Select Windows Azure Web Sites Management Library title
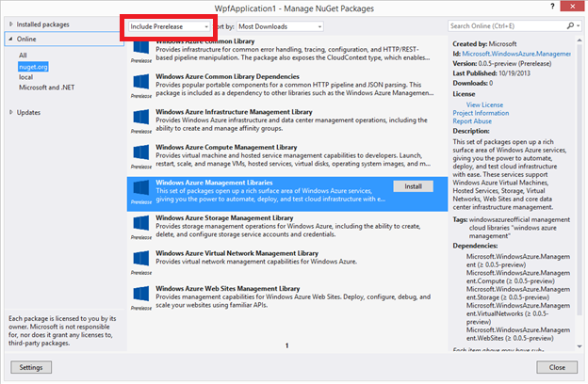The width and height of the screenshot is (588, 384). coord(228,288)
